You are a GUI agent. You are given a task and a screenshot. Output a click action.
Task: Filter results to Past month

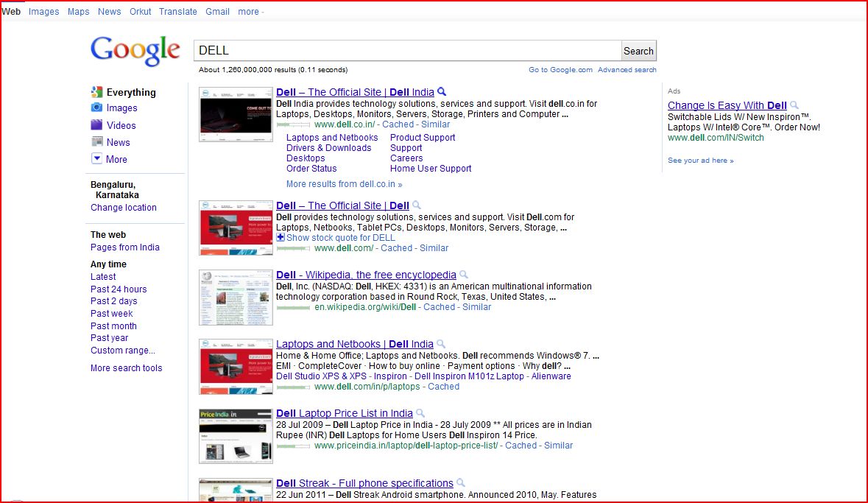click(x=113, y=326)
